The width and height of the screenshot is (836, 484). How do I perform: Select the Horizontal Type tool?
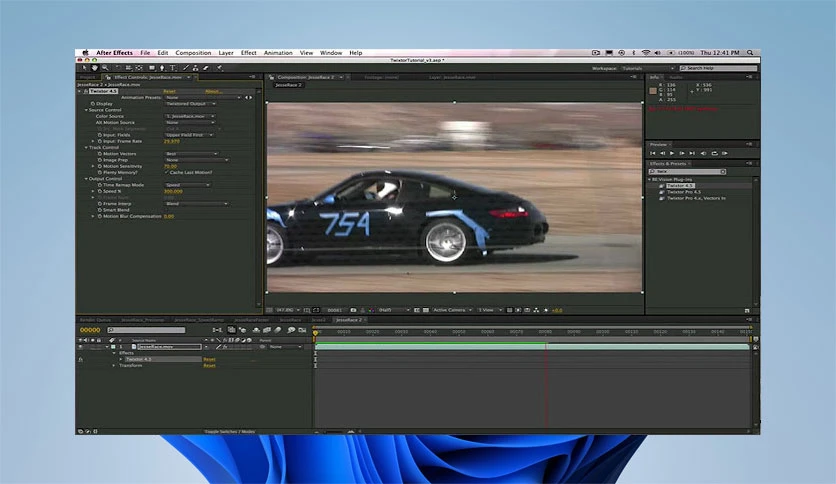[173, 68]
